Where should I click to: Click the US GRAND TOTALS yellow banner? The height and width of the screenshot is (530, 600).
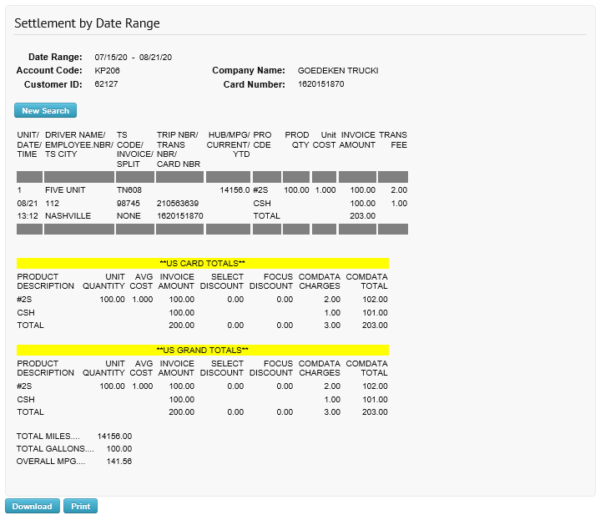[x=202, y=350]
